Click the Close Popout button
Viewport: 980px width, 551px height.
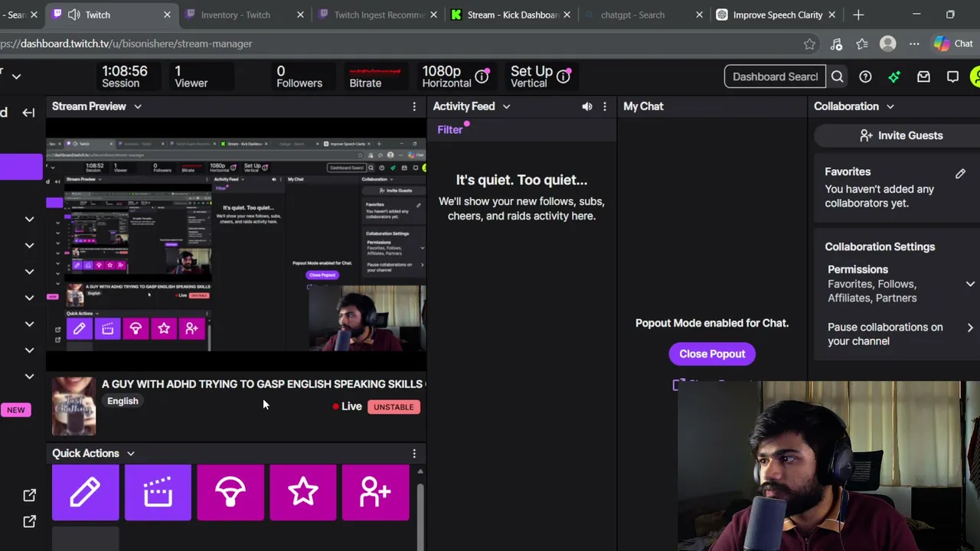pos(712,354)
